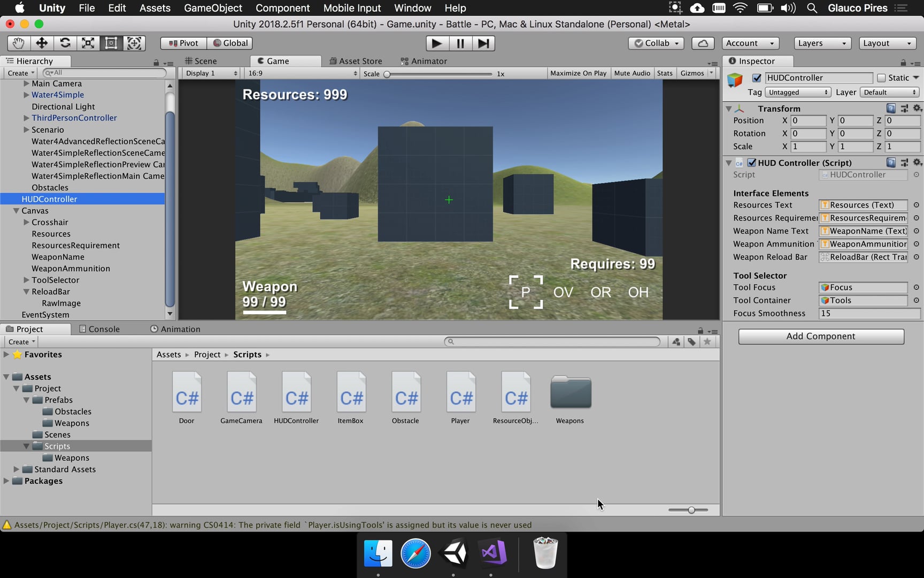Disable the HUD Controller script checkbox

pos(752,163)
